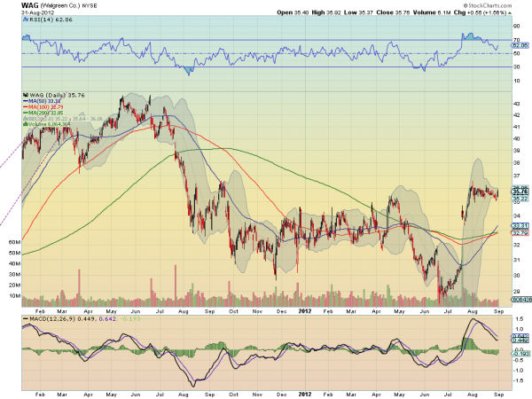Click the candlestick icon before WAG (Daily)
Screen dimensions: 532x399
coord(26,96)
